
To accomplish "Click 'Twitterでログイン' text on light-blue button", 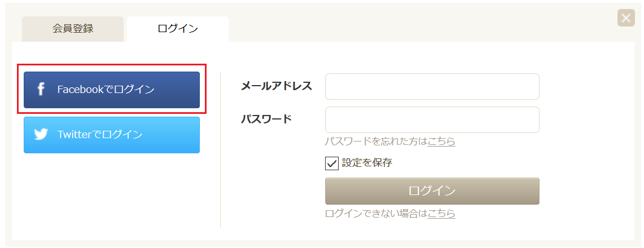I will coord(100,135).
